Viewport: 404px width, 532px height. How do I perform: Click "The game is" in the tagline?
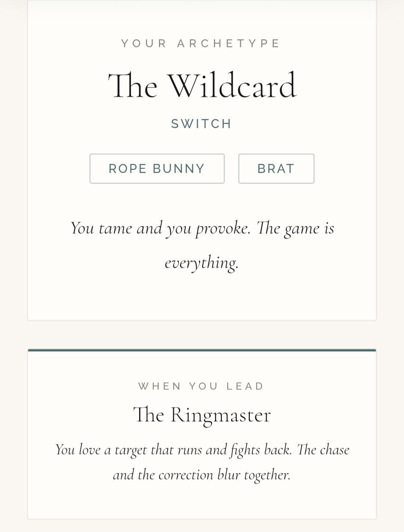point(295,228)
